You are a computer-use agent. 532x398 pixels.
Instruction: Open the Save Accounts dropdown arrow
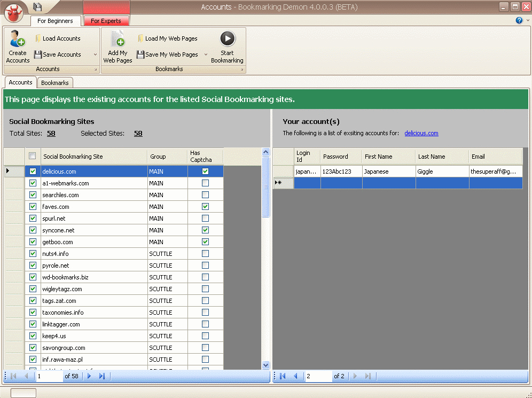(95, 54)
